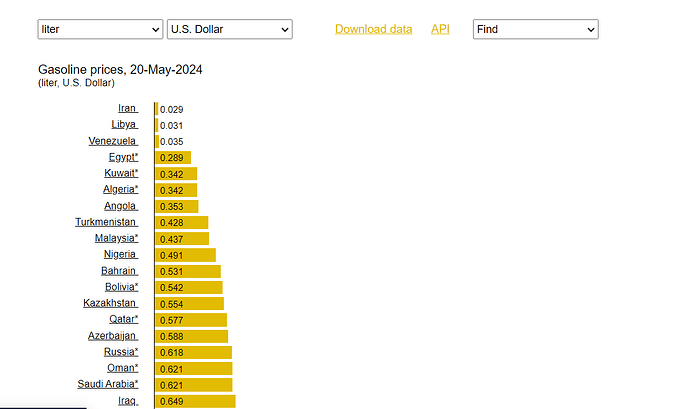
Task: Open the Nigeria country link
Action: point(120,254)
